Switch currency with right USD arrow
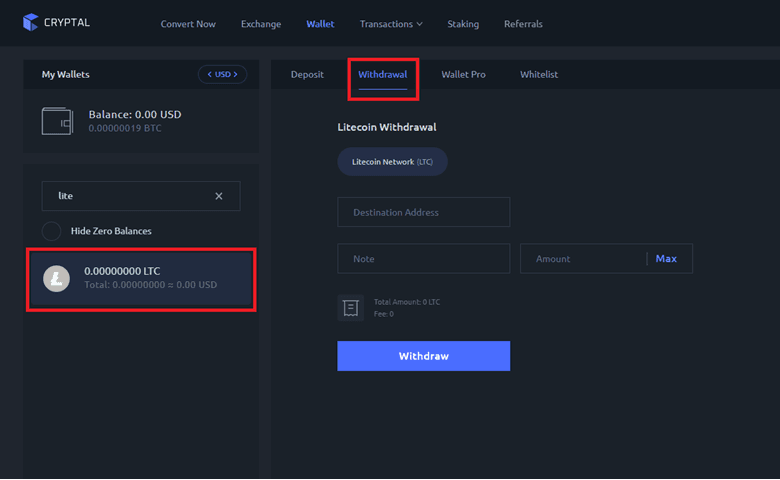780x480 pixels. (235, 74)
